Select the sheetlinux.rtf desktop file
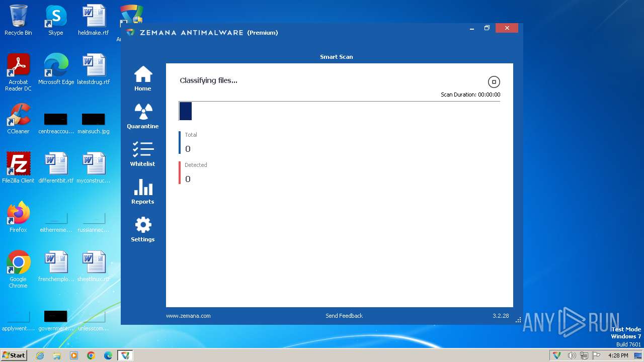Image resolution: width=644 pixels, height=362 pixels. (x=94, y=266)
